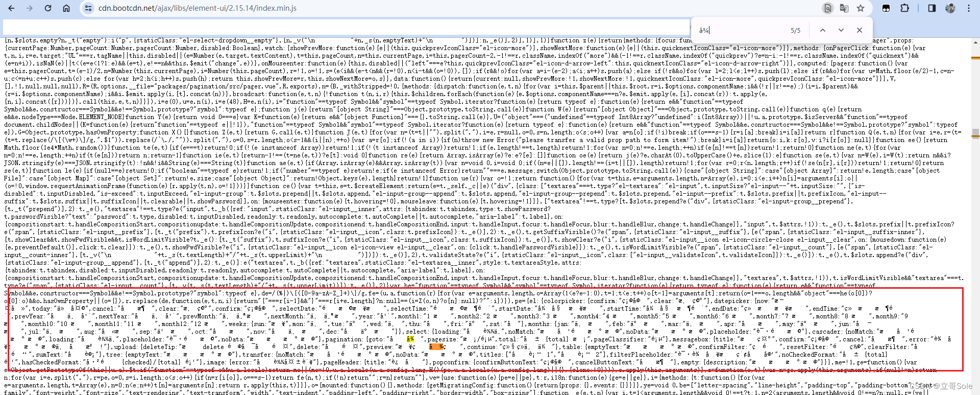Go back to the previous page
The image size is (980, 395).
click(11, 8)
